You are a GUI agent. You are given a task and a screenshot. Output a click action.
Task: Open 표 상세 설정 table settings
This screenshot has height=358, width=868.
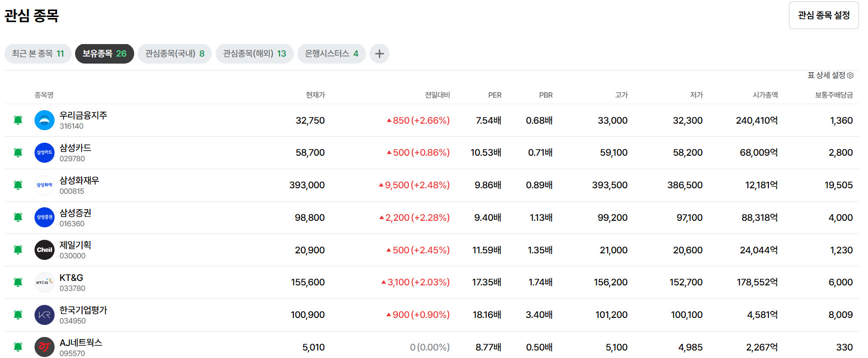point(830,76)
